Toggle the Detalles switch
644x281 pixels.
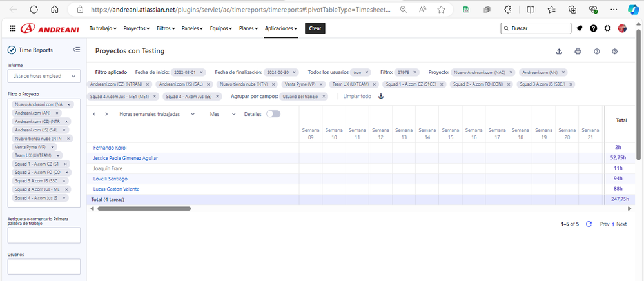coord(273,114)
